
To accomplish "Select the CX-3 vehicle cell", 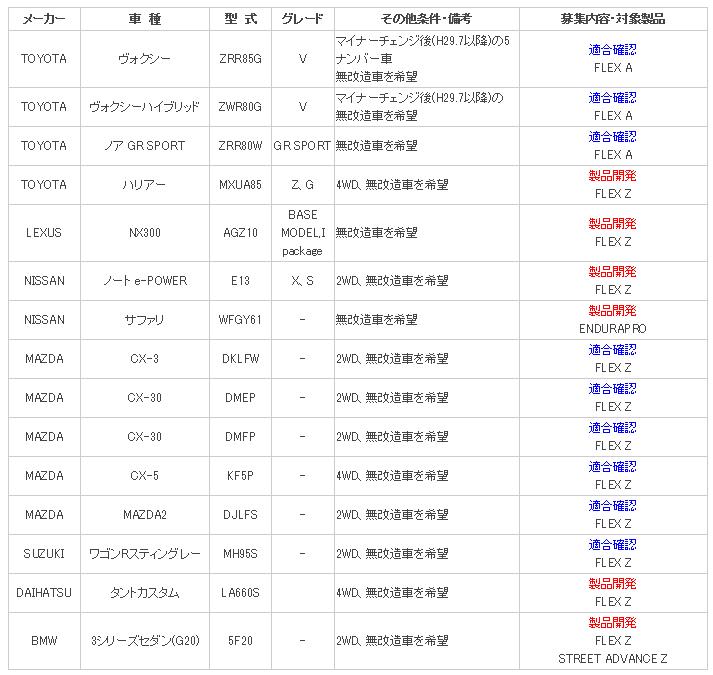I will [x=145, y=359].
